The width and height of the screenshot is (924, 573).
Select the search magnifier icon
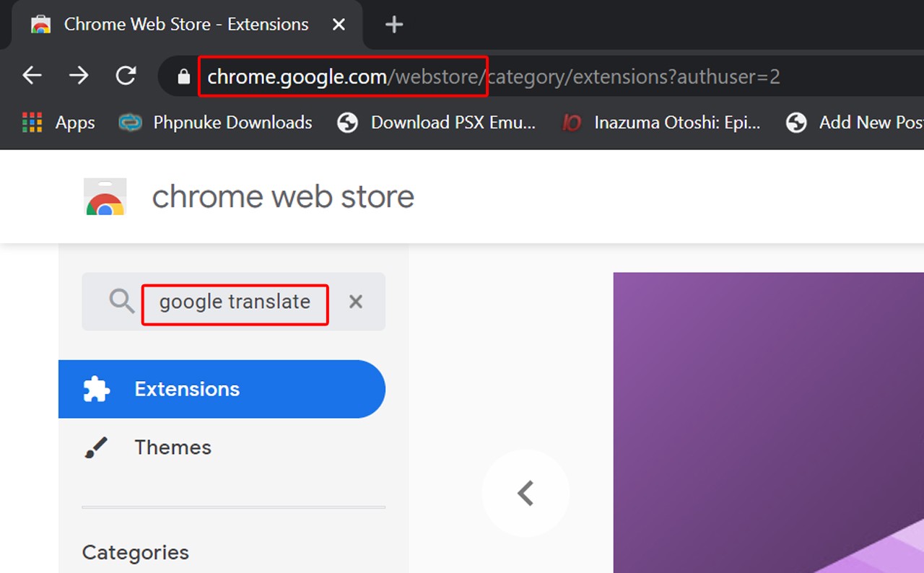(x=121, y=301)
